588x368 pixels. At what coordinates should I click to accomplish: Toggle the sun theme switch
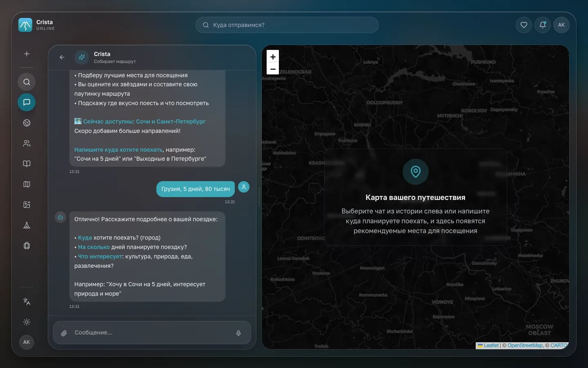27,322
